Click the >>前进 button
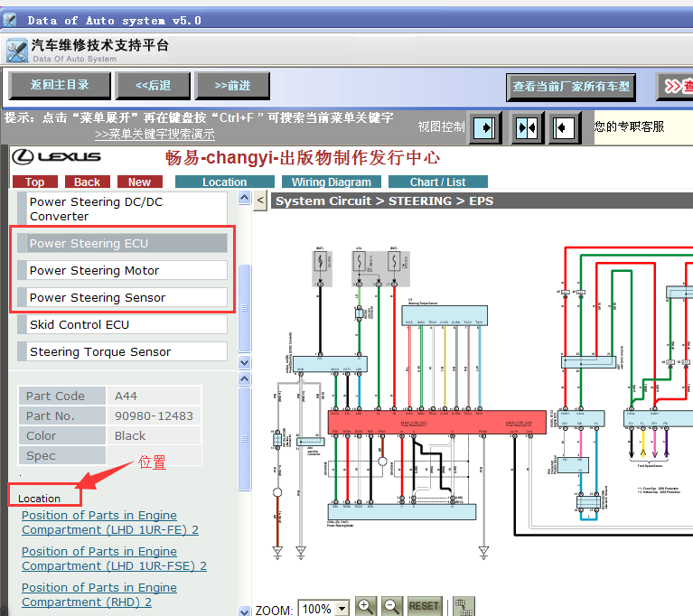This screenshot has height=616, width=693. click(x=232, y=85)
